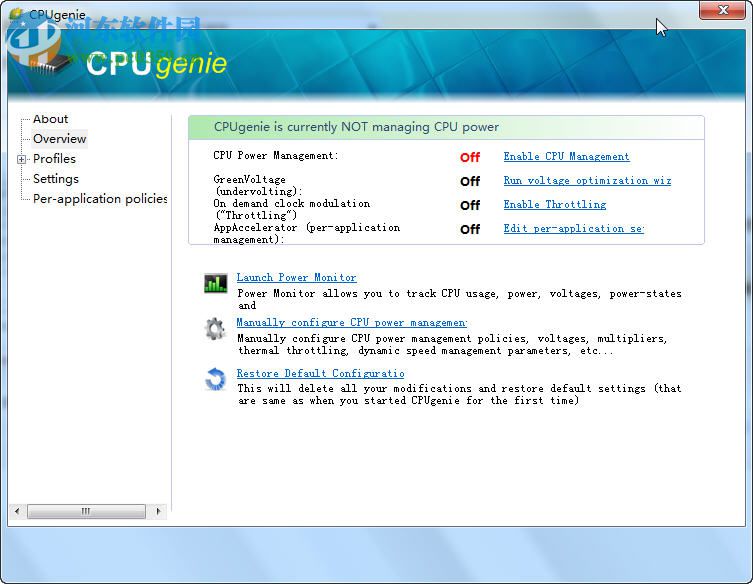Open Per-application policies in the sidebar
This screenshot has height=584, width=753.
point(100,199)
